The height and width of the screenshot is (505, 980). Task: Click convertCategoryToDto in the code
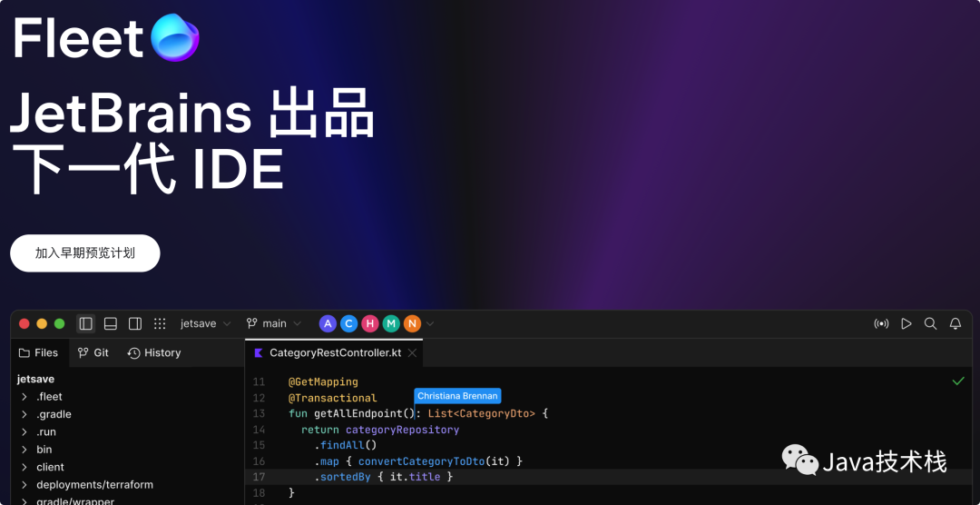coord(421,461)
